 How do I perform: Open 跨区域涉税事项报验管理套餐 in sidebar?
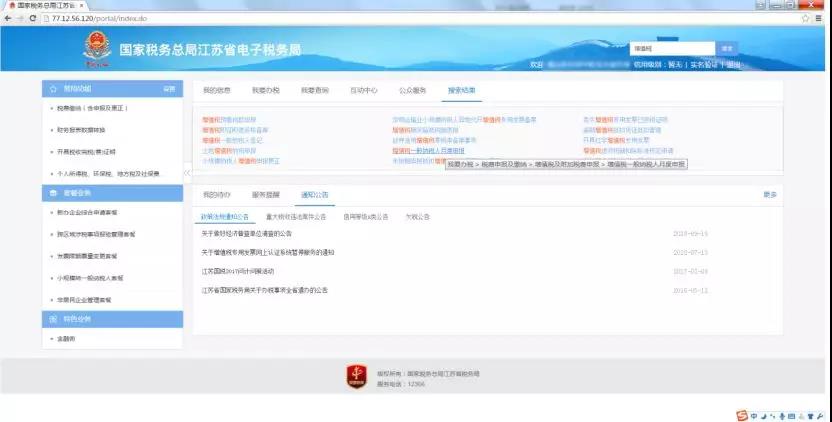tap(96, 234)
